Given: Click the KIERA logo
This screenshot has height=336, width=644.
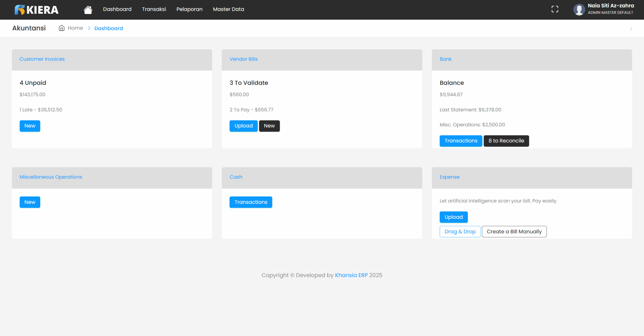Looking at the screenshot, I should coord(36,10).
